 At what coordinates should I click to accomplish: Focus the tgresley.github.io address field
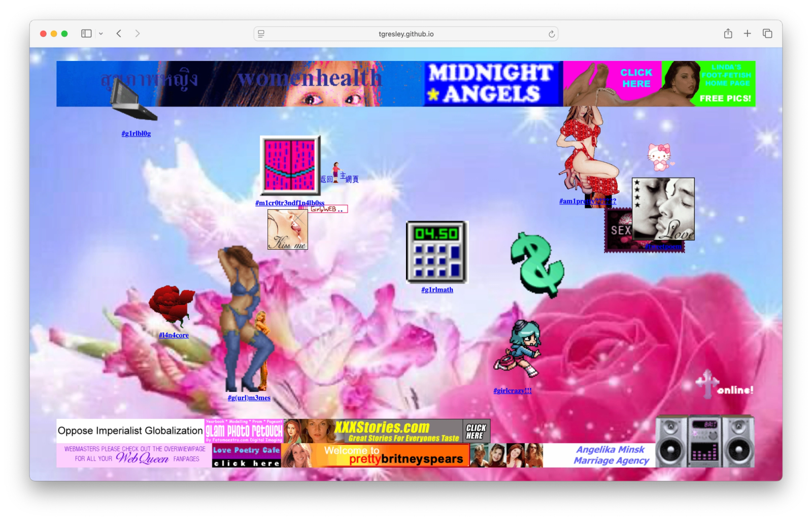pos(406,34)
